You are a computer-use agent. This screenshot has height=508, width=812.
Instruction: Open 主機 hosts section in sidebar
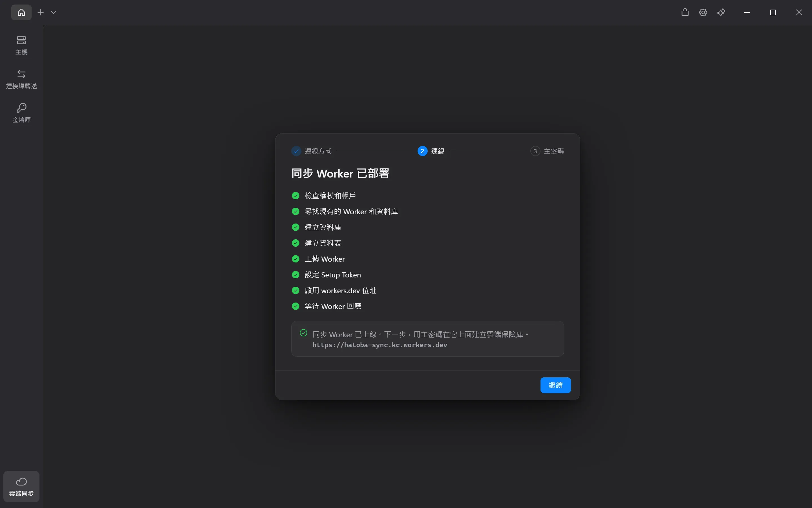click(21, 45)
